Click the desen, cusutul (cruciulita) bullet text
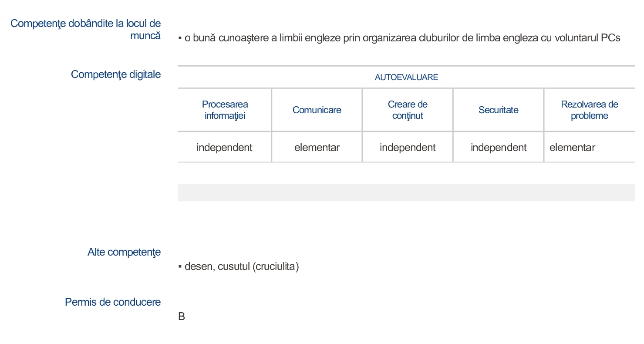This screenshot has width=644, height=344. coord(239,266)
